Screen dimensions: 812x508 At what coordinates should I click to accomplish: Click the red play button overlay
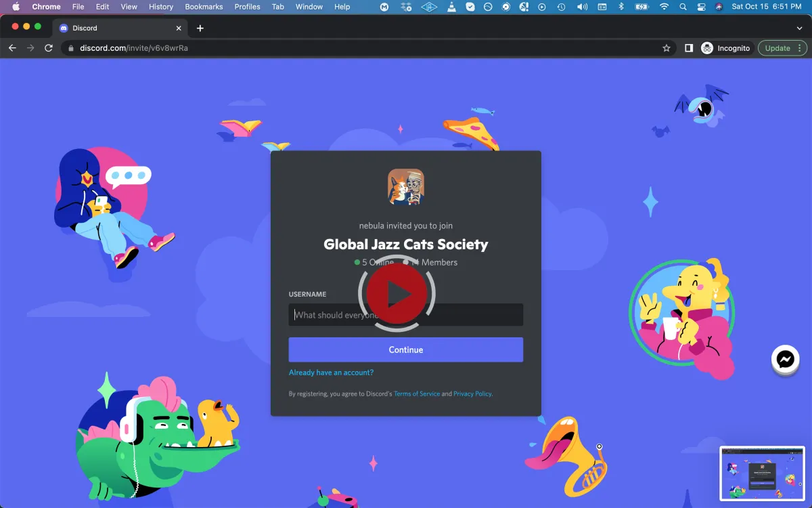click(x=397, y=293)
